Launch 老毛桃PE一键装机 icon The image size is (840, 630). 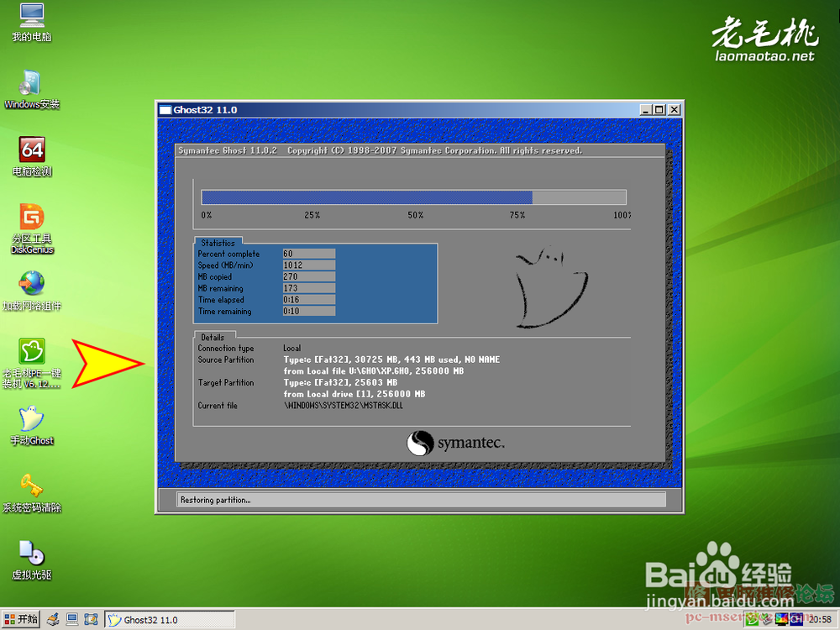click(x=32, y=364)
